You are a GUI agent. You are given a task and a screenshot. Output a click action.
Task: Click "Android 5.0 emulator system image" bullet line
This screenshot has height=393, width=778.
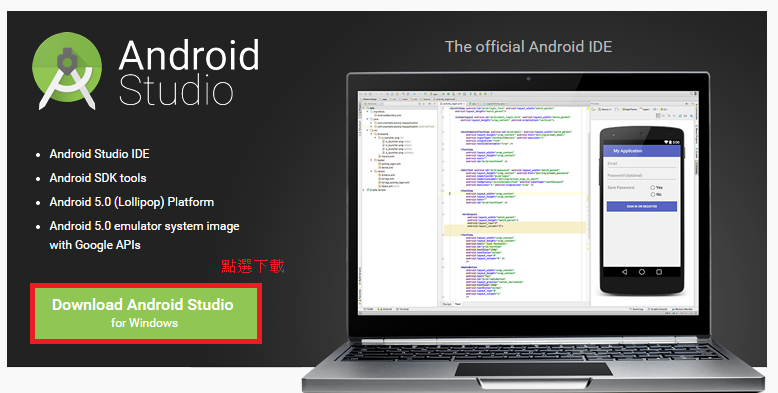pyautogui.click(x=144, y=226)
